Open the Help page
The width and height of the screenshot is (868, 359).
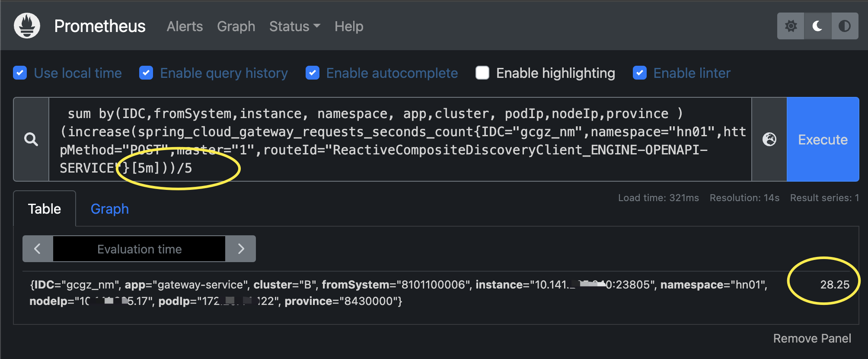click(x=349, y=26)
